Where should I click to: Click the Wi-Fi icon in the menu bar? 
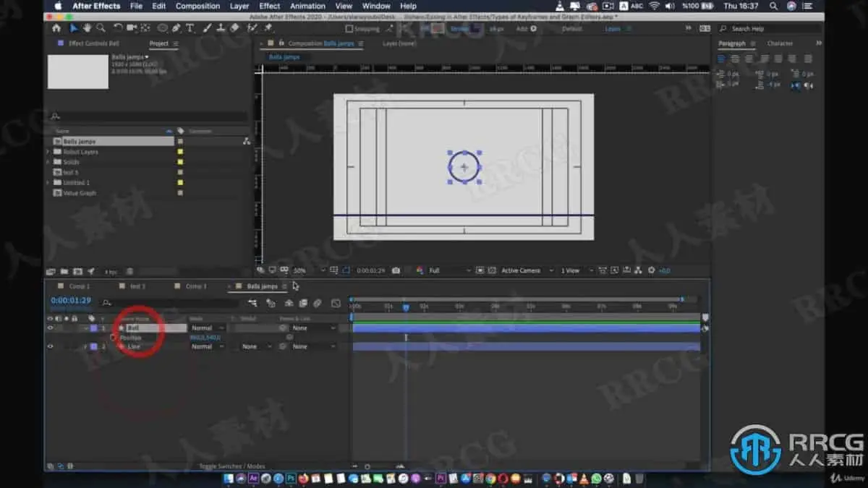click(x=654, y=6)
